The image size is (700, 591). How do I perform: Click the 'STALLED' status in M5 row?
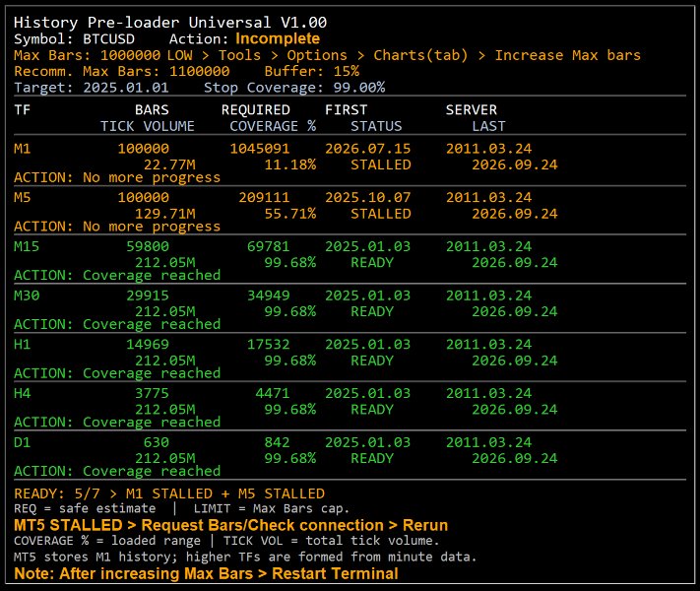point(381,214)
